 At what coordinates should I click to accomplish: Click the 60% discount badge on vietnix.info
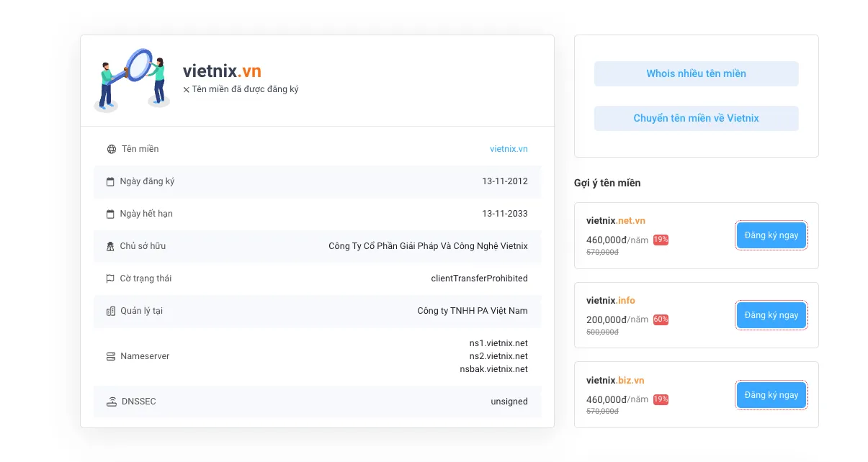[x=660, y=320]
